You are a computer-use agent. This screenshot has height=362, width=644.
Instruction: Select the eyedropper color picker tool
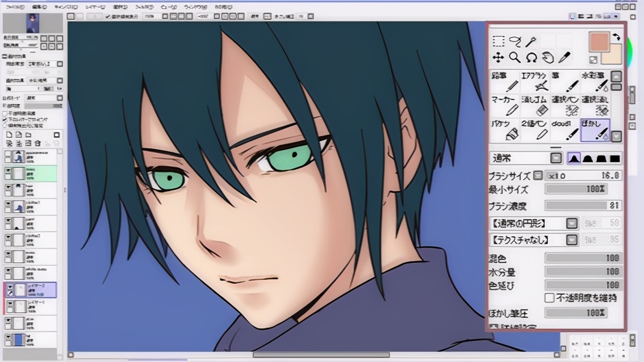[564, 57]
